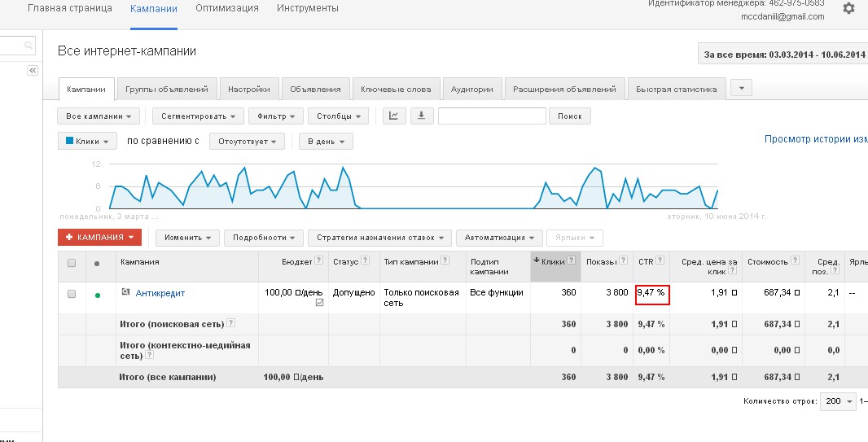Switch to Быстрая статистика tab

pyautogui.click(x=677, y=89)
